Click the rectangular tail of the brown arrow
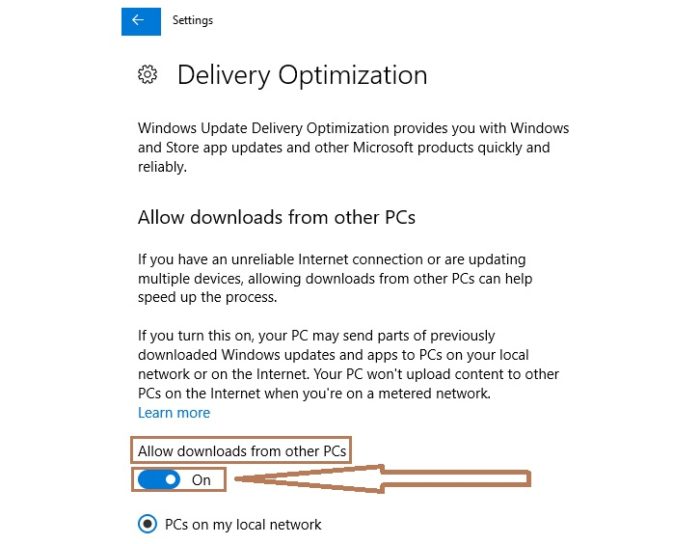This screenshot has width=700, height=544. pos(456,479)
